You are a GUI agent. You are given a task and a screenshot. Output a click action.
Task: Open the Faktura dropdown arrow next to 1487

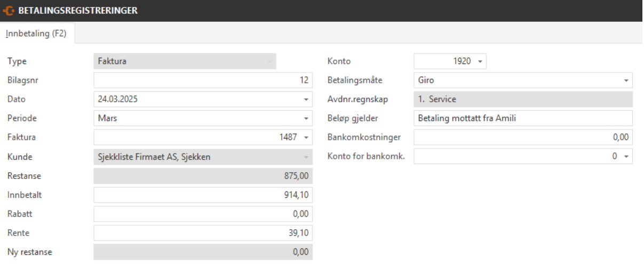click(x=306, y=138)
